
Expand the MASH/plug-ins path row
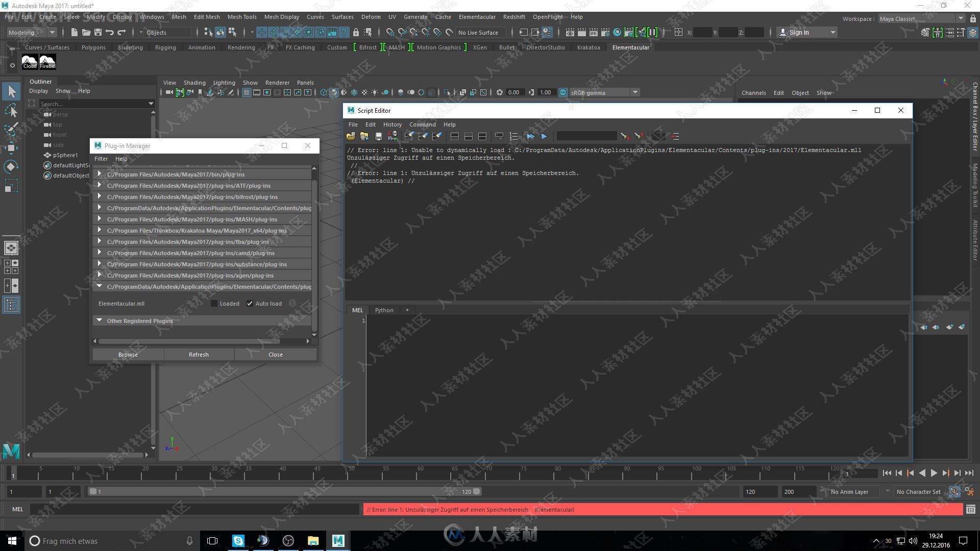tap(202, 219)
